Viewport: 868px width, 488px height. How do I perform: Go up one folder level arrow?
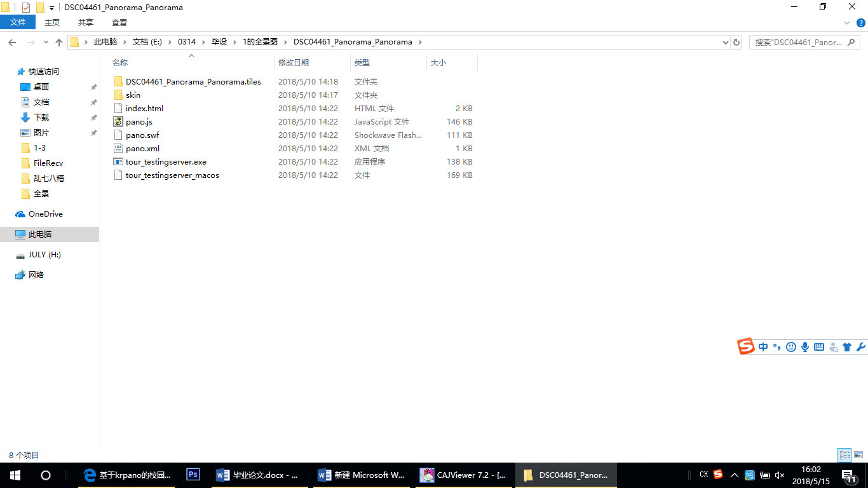(x=59, y=43)
